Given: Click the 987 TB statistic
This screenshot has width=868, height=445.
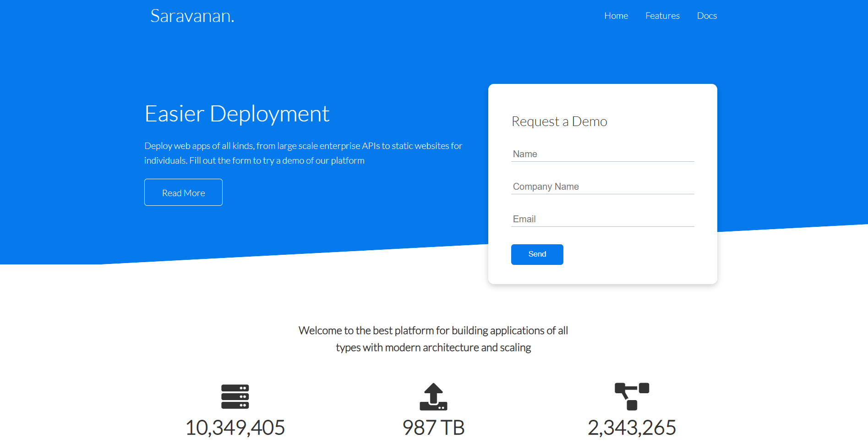Looking at the screenshot, I should [433, 428].
